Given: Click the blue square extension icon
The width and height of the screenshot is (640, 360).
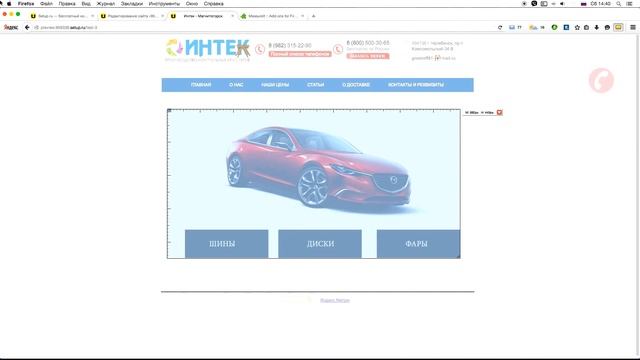Looking at the screenshot, I should [566, 27].
